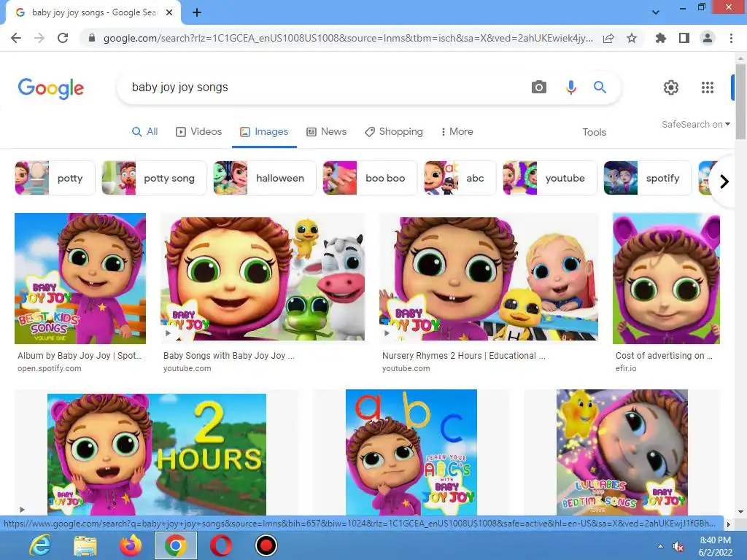Filter images by abc chip
This screenshot has height=560, width=747.
click(x=460, y=178)
